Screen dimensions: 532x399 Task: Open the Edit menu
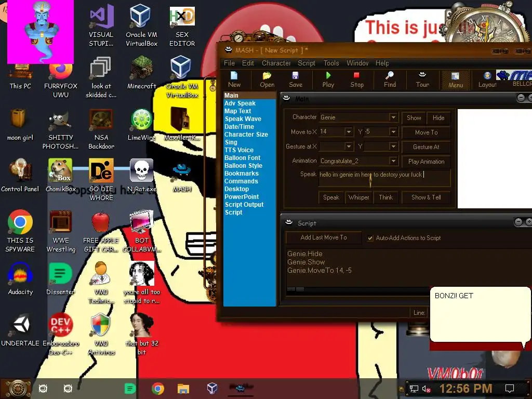click(x=248, y=63)
